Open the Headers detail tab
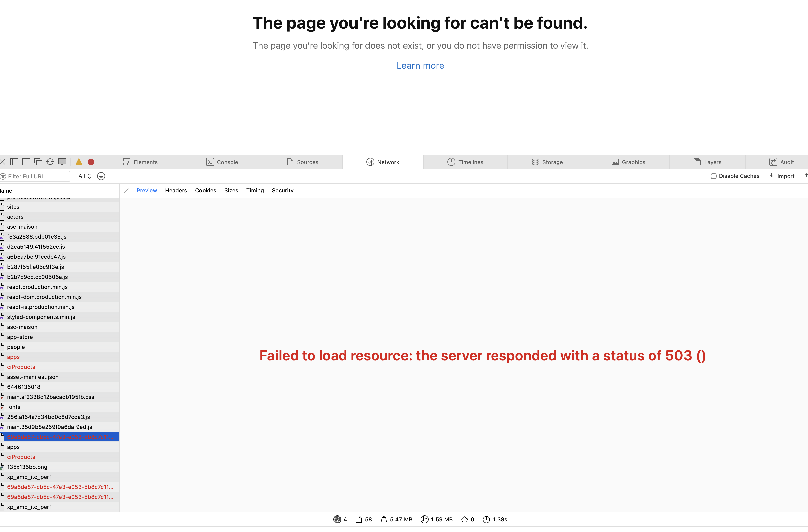Screen dimensions: 808x532 [x=176, y=191]
